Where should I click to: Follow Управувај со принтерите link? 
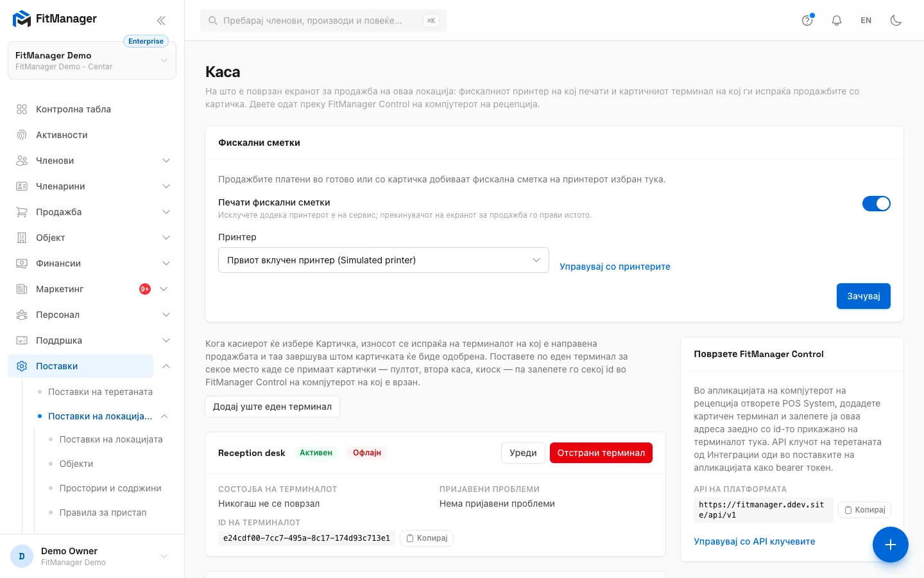(x=615, y=267)
